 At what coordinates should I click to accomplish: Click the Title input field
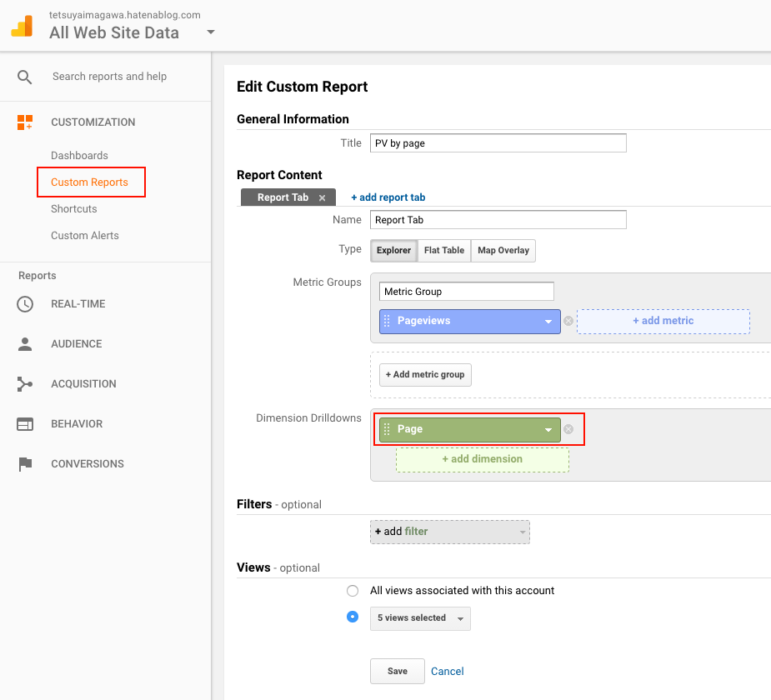tap(498, 143)
